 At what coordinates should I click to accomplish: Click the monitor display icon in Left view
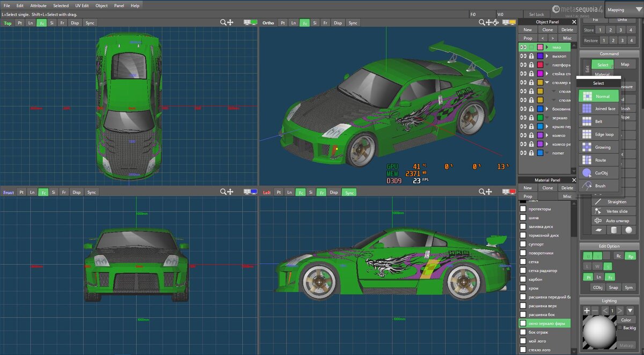tap(509, 192)
